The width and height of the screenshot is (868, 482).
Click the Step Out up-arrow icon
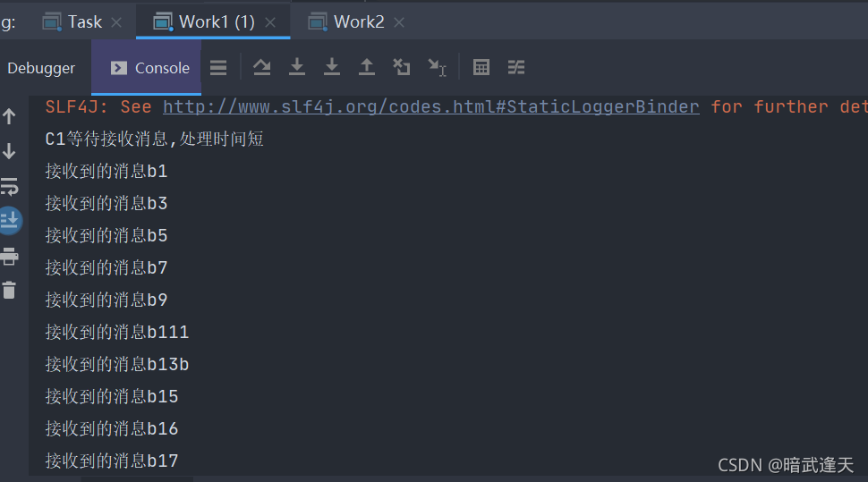click(x=367, y=67)
